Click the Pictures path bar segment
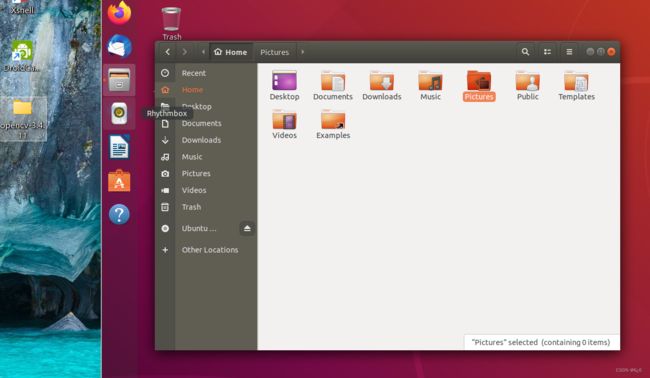The image size is (650, 378). (x=274, y=52)
